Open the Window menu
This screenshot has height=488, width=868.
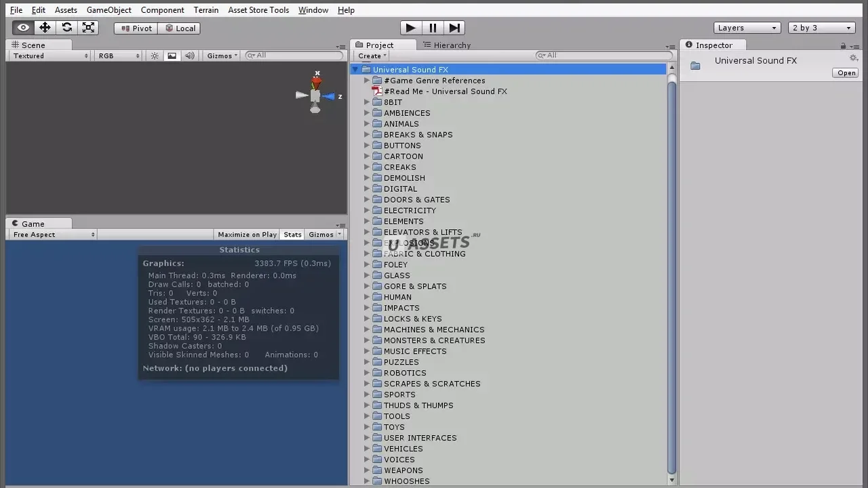click(313, 10)
